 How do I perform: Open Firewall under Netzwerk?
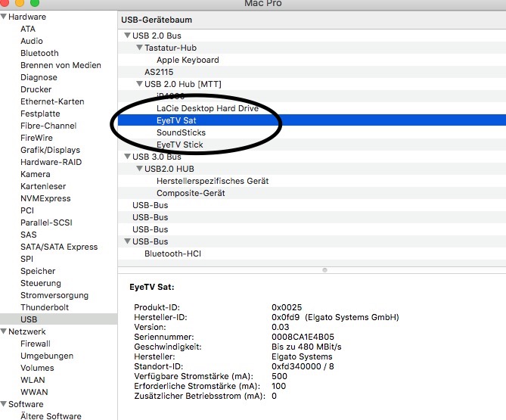[x=36, y=344]
